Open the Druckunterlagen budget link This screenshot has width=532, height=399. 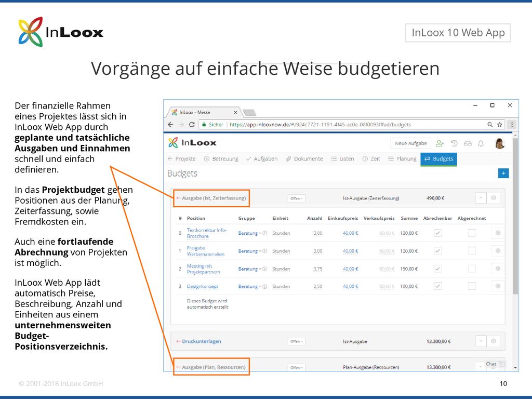(x=202, y=341)
